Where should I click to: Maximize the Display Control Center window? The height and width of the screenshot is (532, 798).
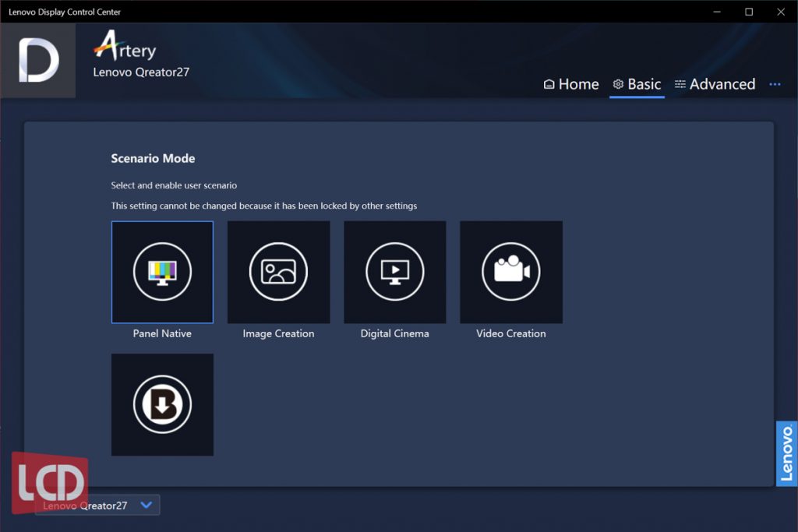click(x=749, y=12)
